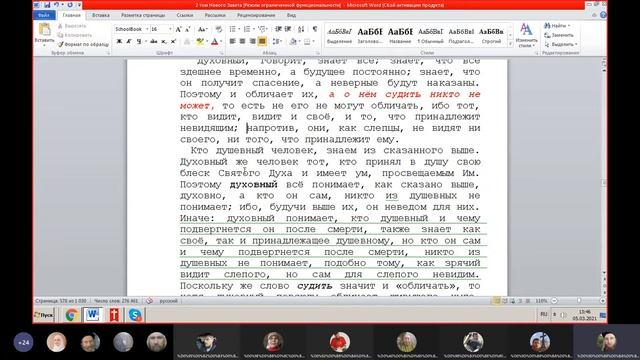Click the zoom slider in status bar

(578, 301)
